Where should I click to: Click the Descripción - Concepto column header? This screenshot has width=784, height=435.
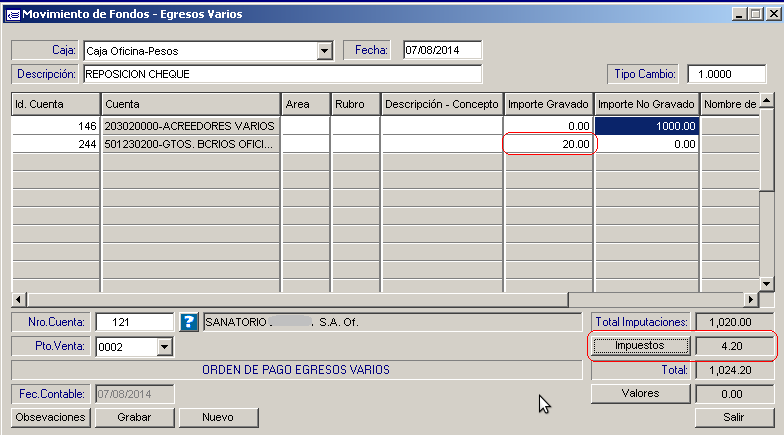(442, 104)
